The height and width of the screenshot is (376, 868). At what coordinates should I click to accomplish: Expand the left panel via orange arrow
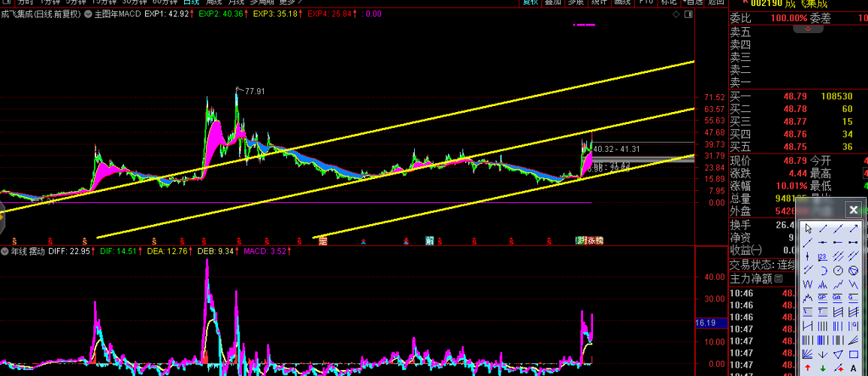coord(2,216)
